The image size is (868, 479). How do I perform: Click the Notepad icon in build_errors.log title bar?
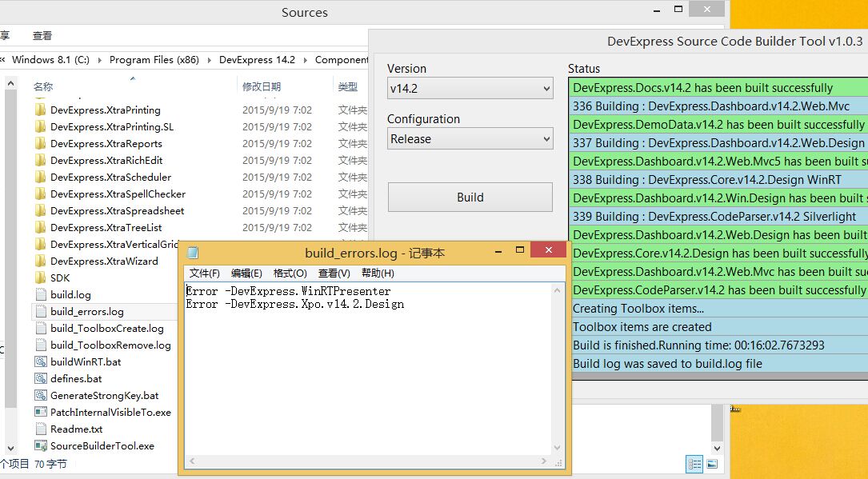193,253
